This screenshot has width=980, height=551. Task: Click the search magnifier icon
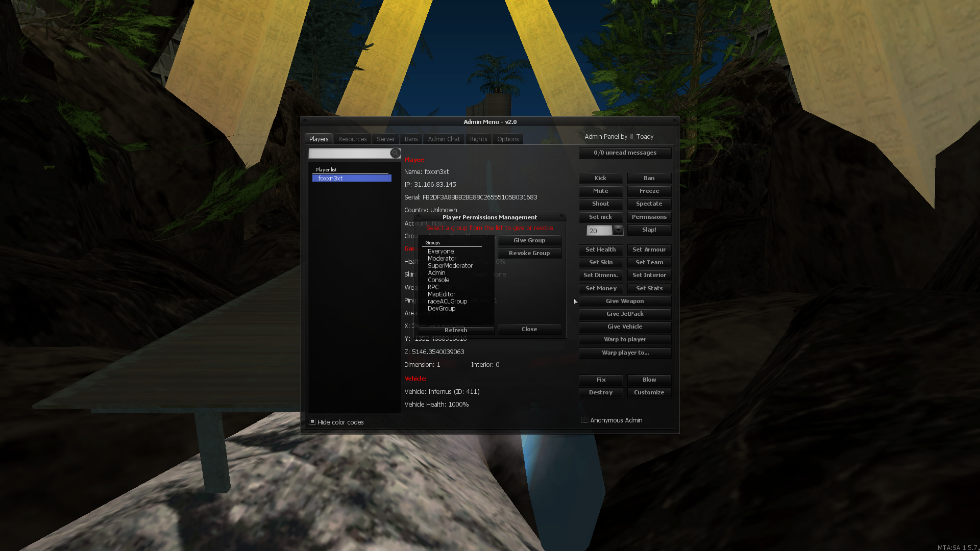tap(395, 153)
